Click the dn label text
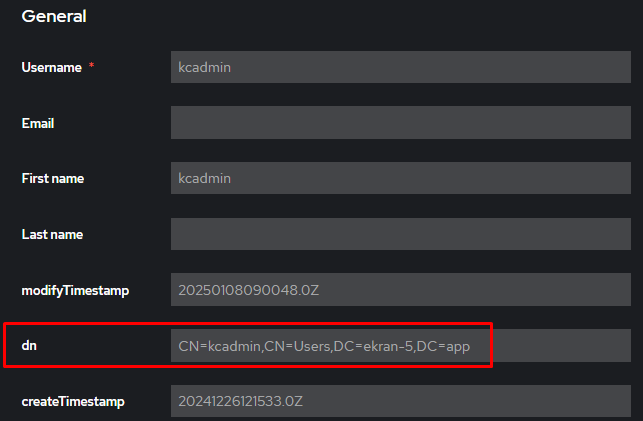Image resolution: width=643 pixels, height=421 pixels. click(x=29, y=346)
